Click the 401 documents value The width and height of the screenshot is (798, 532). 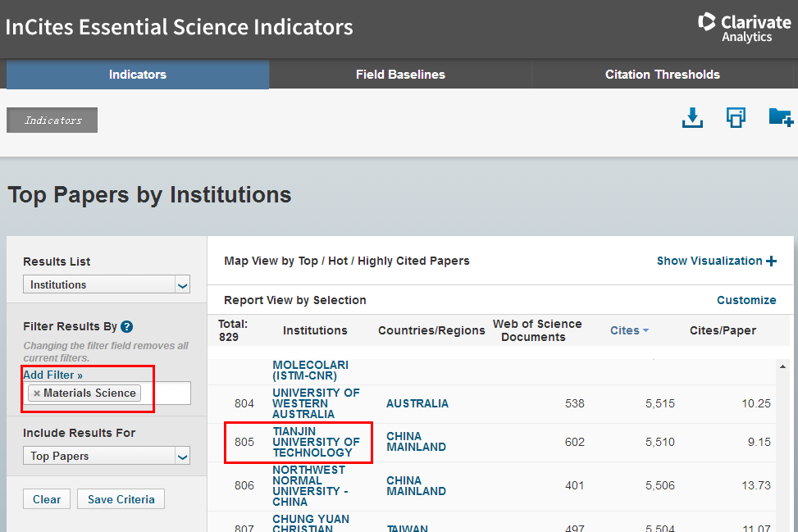click(x=575, y=486)
